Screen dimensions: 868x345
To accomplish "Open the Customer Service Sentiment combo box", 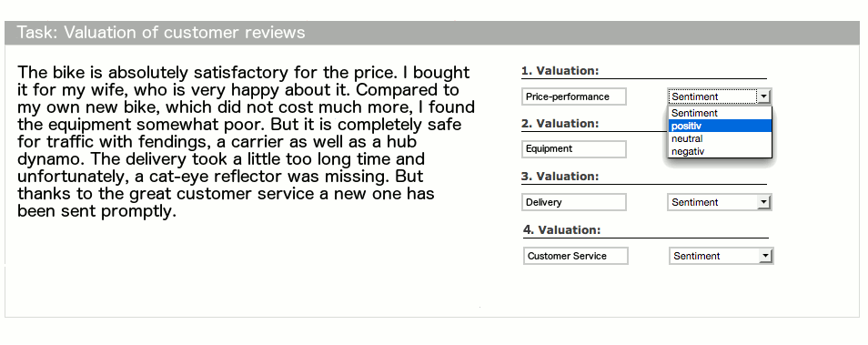I will tap(721, 256).
